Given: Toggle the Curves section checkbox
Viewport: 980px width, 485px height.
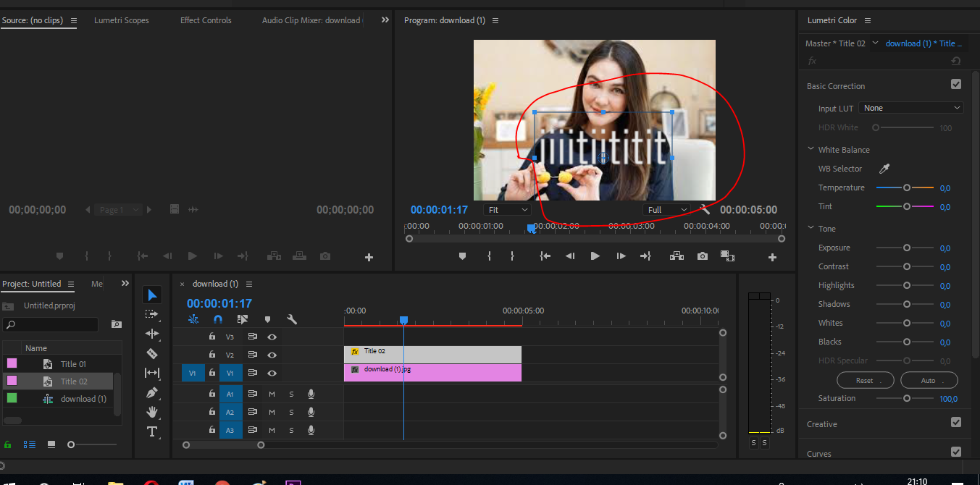Looking at the screenshot, I should [956, 452].
